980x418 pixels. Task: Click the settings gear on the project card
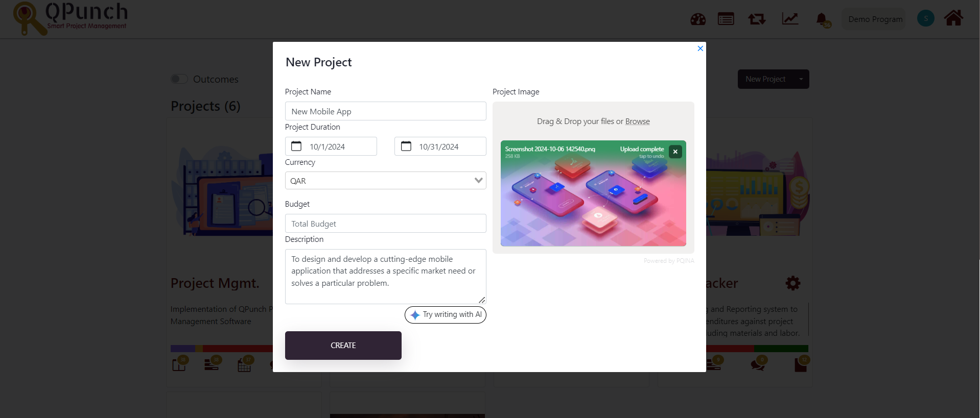[792, 283]
